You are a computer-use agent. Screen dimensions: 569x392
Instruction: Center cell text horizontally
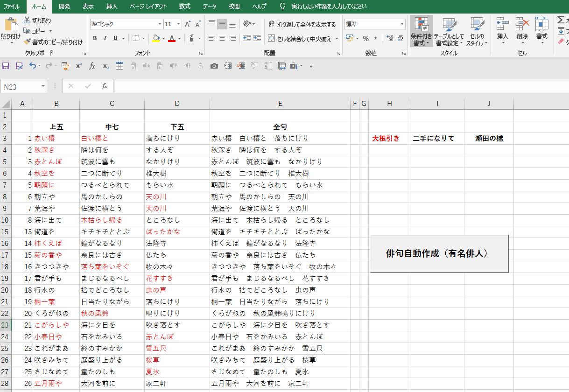click(222, 38)
